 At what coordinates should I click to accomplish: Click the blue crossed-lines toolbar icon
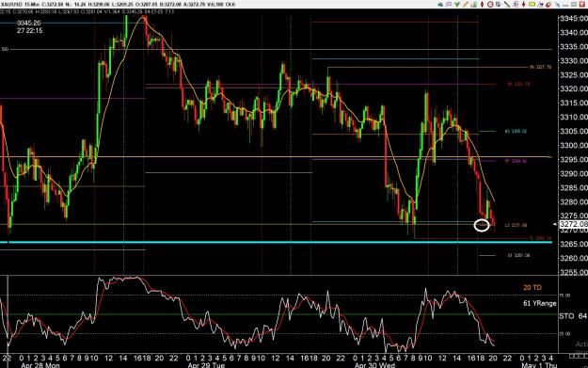[540, 5]
